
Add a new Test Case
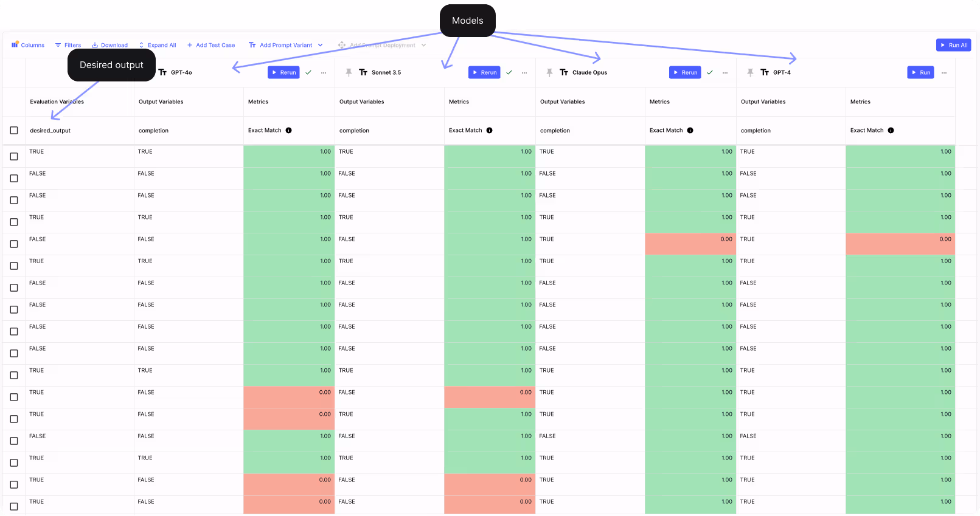[211, 45]
